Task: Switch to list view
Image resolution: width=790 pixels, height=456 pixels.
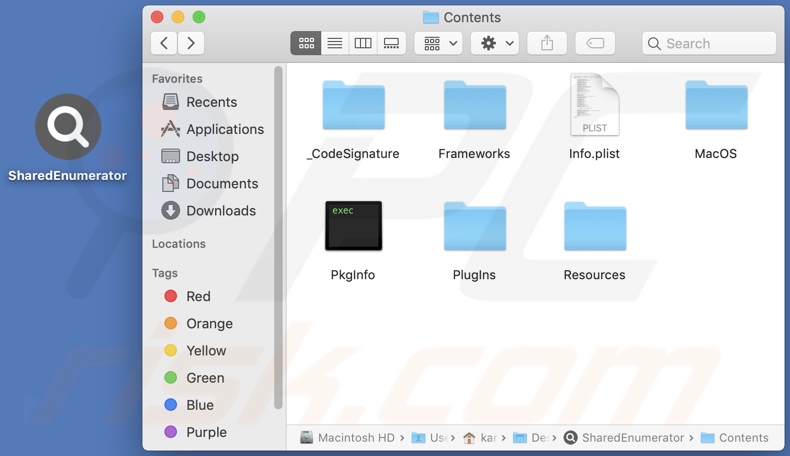Action: (x=335, y=43)
